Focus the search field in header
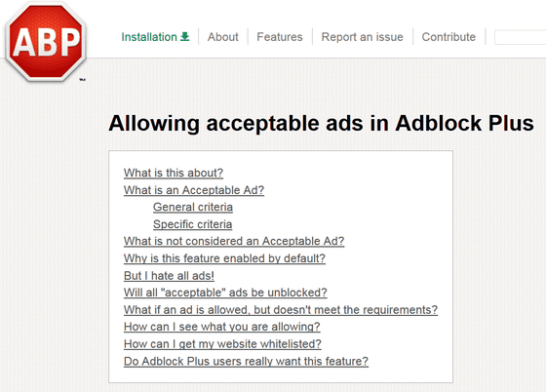 pos(520,37)
